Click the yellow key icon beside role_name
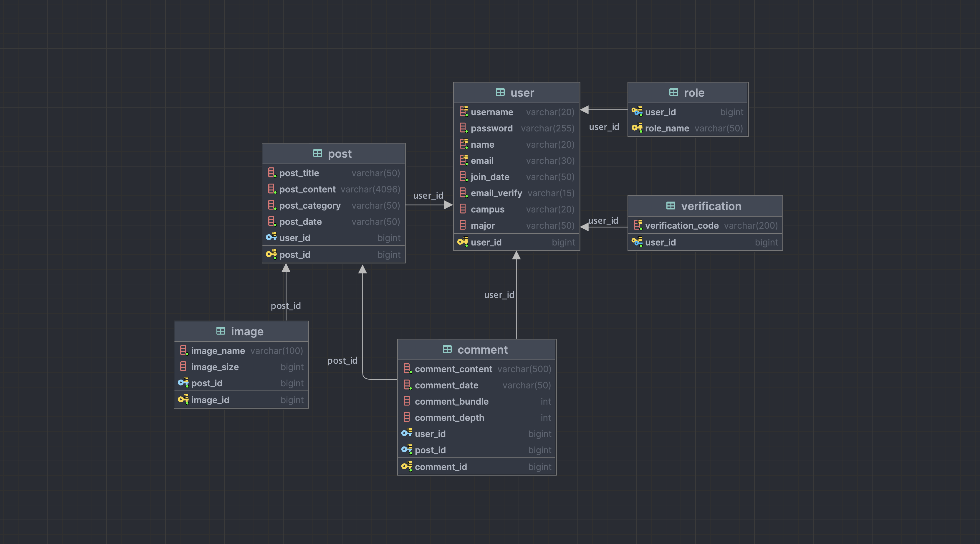 tap(637, 128)
